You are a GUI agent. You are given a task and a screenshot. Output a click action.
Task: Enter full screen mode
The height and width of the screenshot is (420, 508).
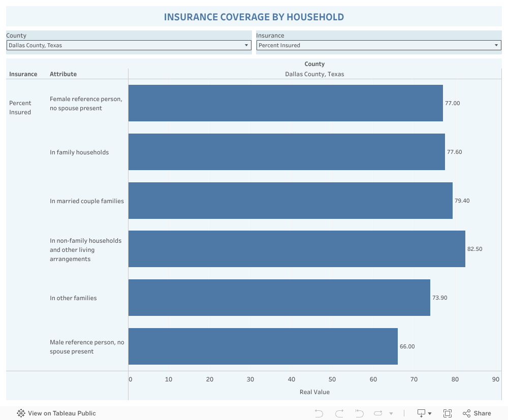(x=448, y=413)
